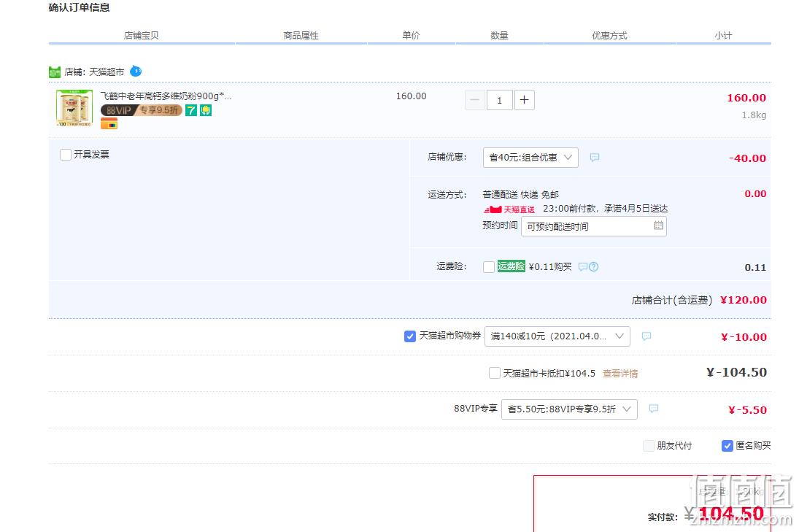Uncheck the 天猫超市购物券 coupon checkbox

point(409,336)
